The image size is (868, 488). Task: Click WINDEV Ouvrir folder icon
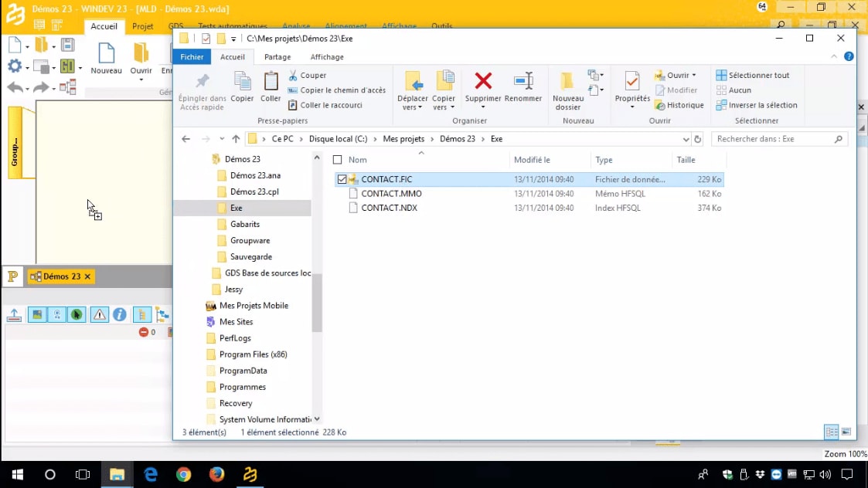tap(141, 53)
